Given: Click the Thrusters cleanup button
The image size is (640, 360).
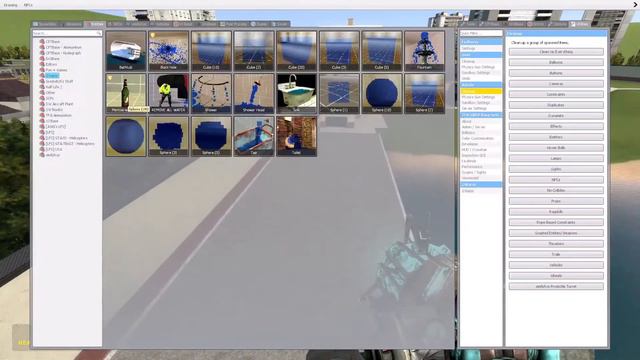Looking at the screenshot, I should (556, 244).
